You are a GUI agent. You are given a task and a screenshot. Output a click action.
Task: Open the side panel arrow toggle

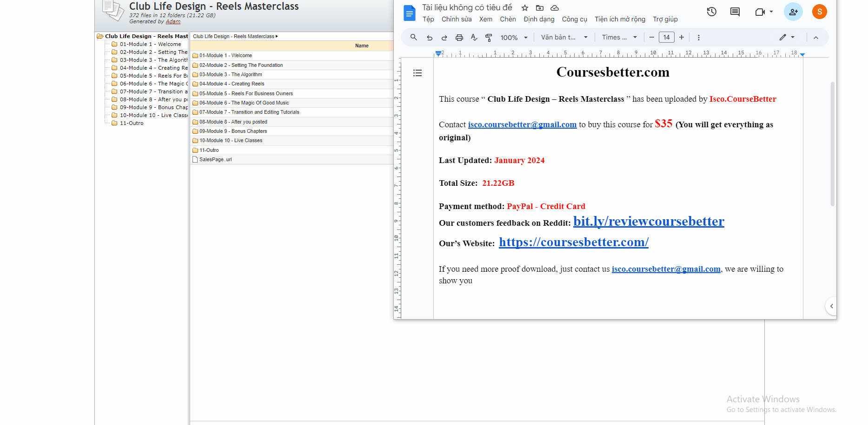click(x=831, y=306)
